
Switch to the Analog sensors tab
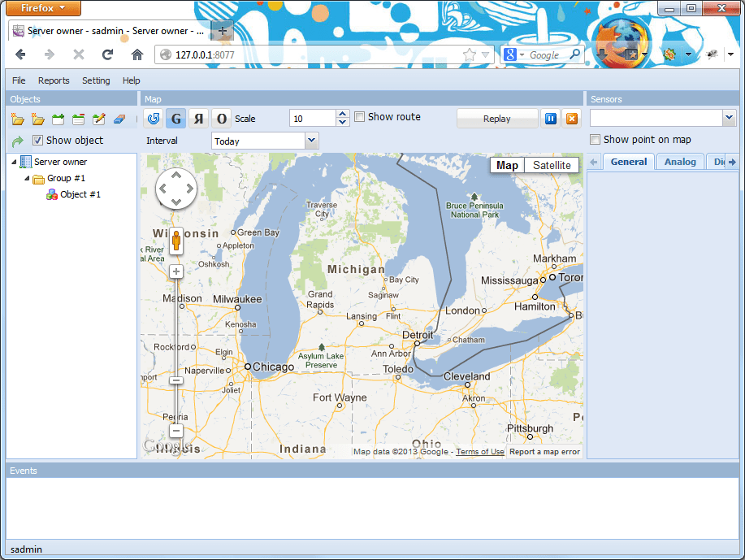pyautogui.click(x=680, y=161)
